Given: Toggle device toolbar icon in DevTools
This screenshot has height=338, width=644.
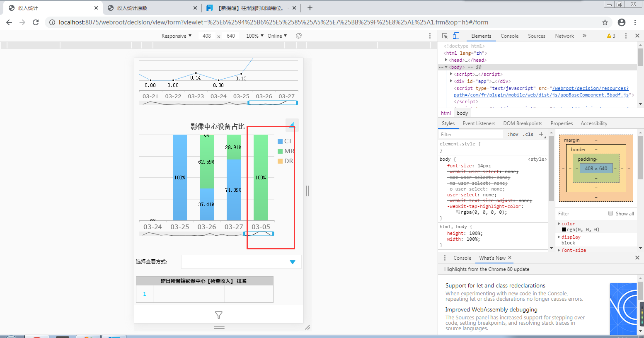Looking at the screenshot, I should pyautogui.click(x=455, y=36).
